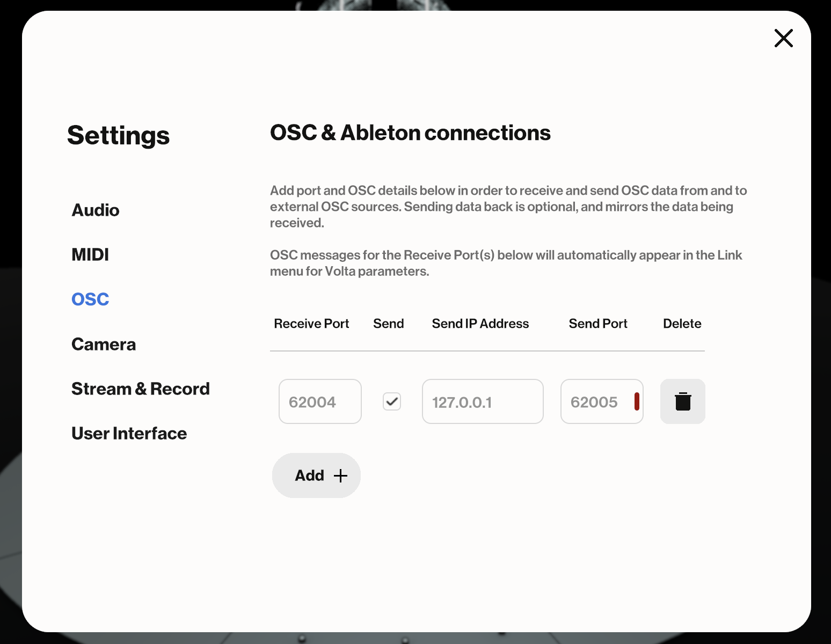This screenshot has height=644, width=831.
Task: Click the Delete column header
Action: click(682, 324)
